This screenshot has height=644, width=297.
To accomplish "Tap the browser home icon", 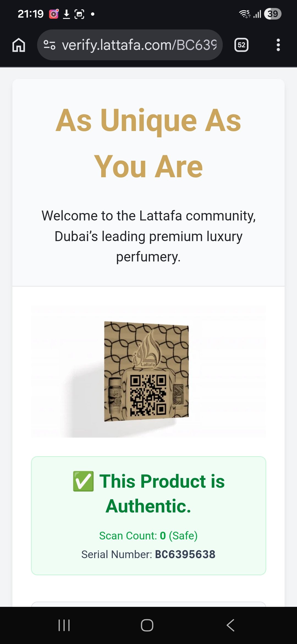I will tap(19, 45).
